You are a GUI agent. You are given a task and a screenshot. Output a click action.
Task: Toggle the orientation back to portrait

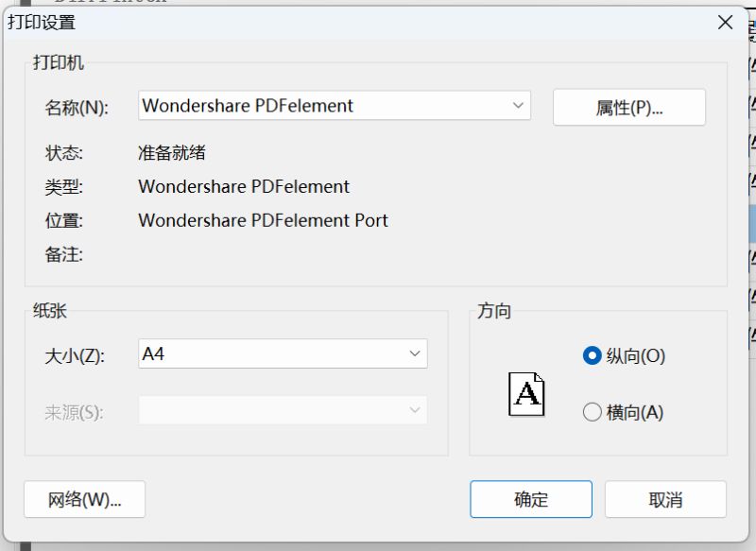(593, 356)
